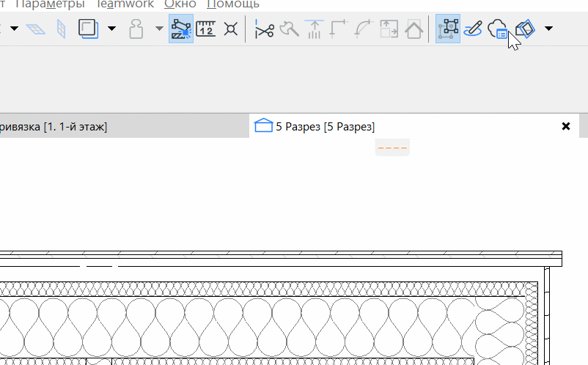Close the 5 Разрез tab
588x365 pixels.
566,126
